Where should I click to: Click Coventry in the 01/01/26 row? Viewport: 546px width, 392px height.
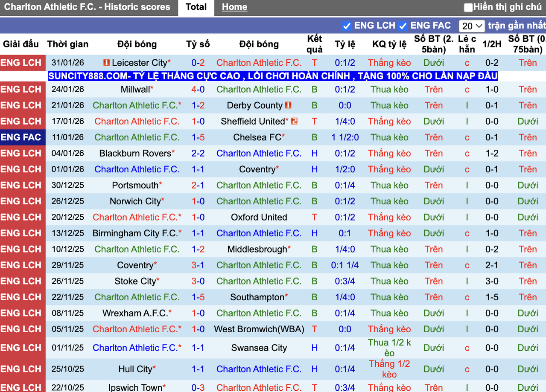tap(257, 169)
